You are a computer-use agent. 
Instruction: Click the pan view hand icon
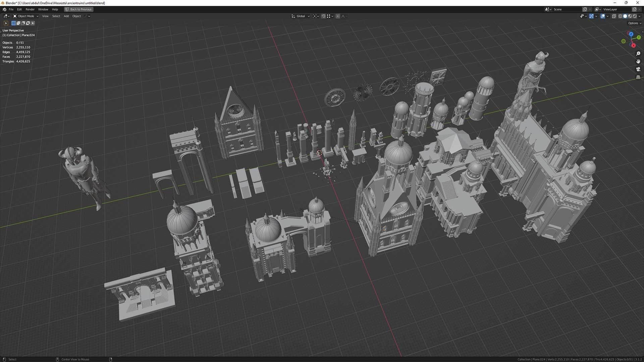(x=638, y=61)
